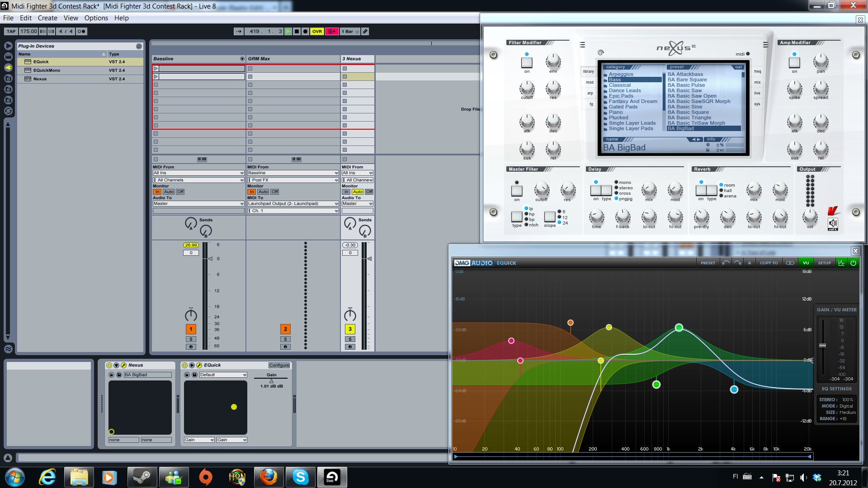Set Bassline monitor to Auto
Screen dimensions: 868x488
(x=169, y=192)
